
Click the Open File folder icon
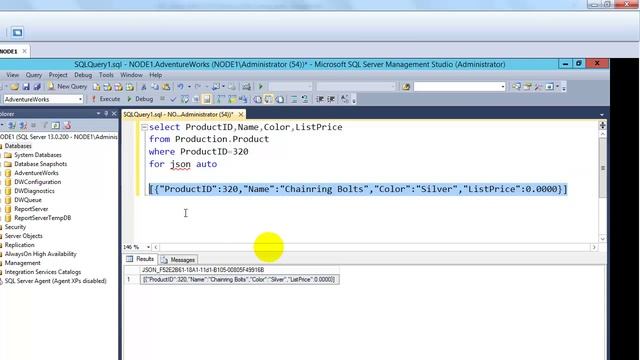click(15, 87)
